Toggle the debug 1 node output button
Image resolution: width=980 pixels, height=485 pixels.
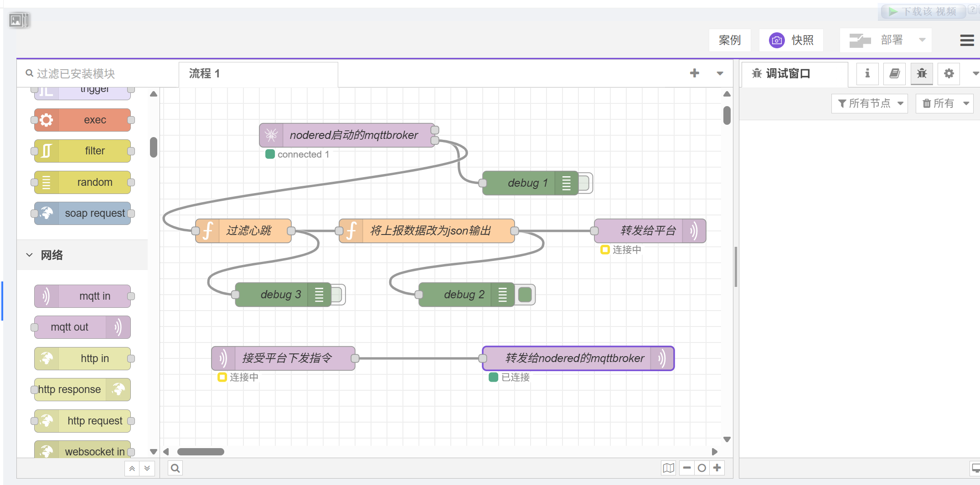coord(585,183)
